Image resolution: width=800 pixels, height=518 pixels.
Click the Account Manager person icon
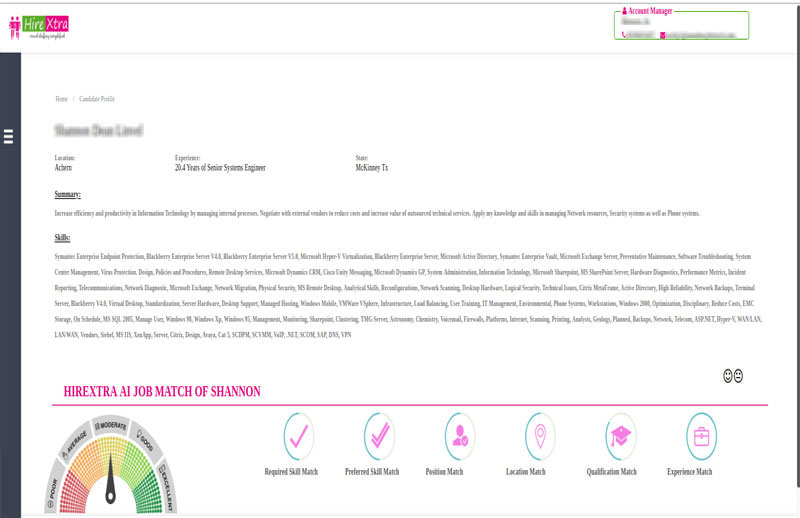624,11
